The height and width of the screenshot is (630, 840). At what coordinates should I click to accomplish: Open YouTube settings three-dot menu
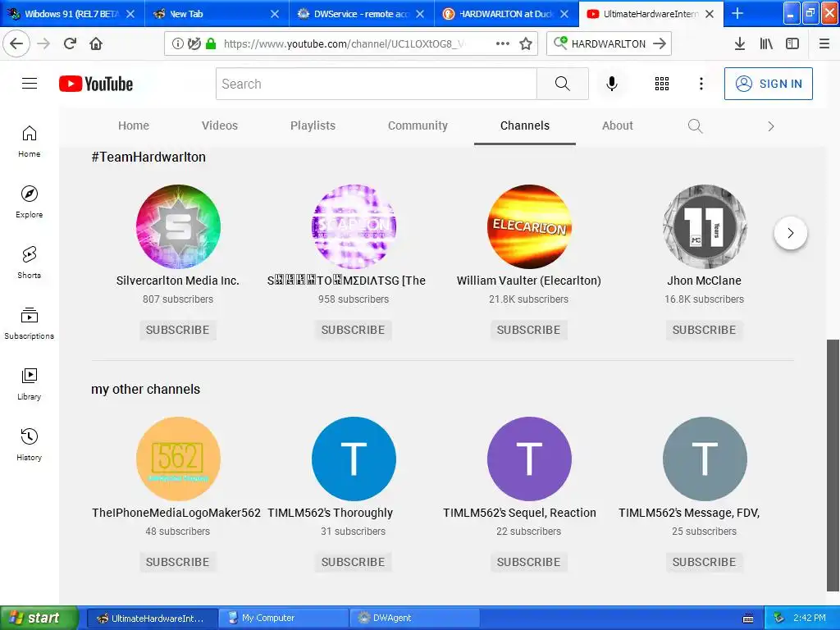[x=701, y=84]
